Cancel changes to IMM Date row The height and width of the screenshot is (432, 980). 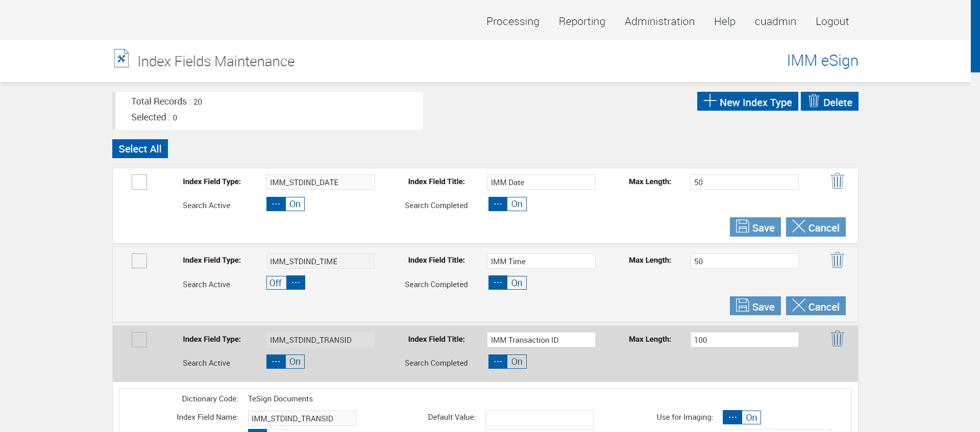pos(815,227)
